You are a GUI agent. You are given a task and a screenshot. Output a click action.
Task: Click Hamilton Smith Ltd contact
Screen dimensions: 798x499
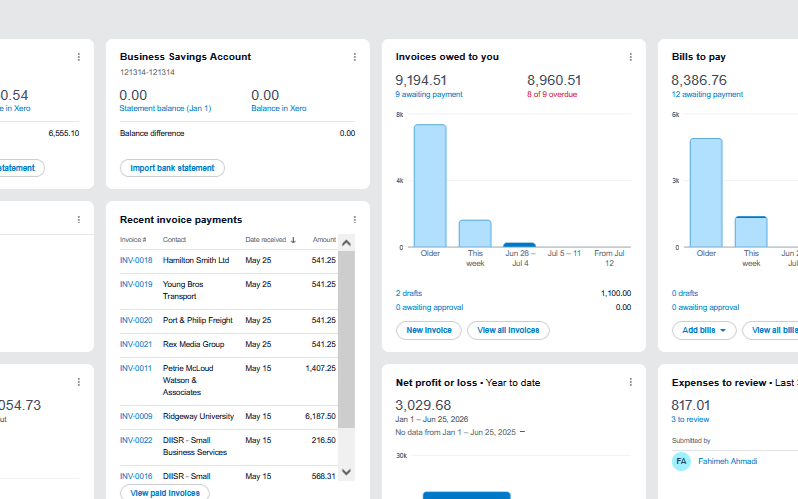point(196,260)
